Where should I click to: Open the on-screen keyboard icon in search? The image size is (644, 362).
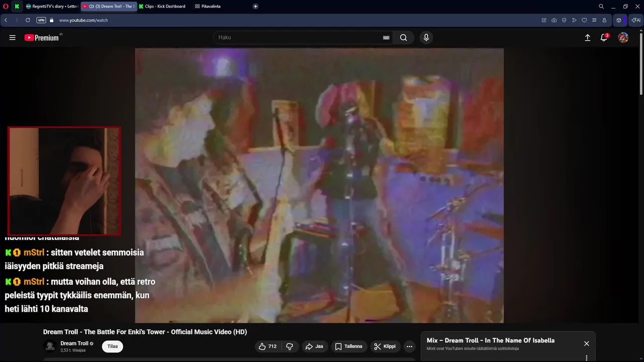pos(386,38)
